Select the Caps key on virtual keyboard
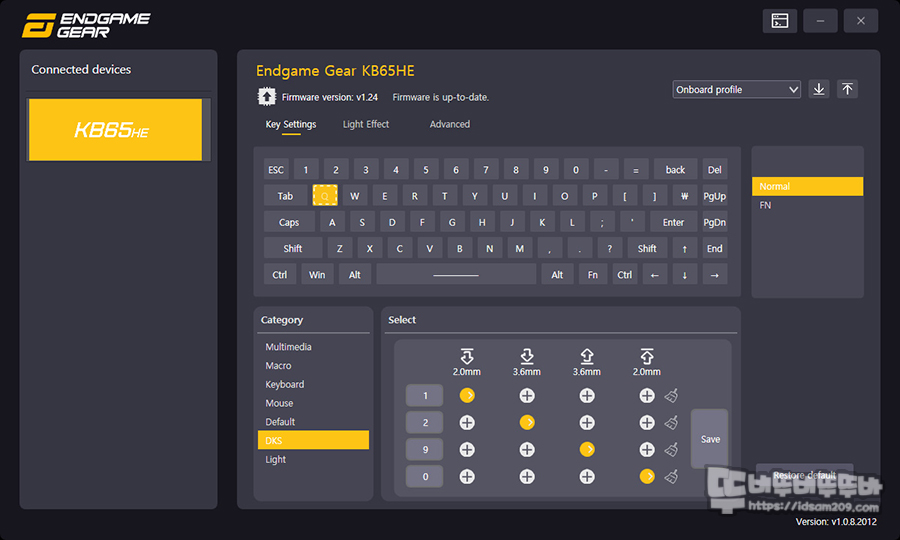The width and height of the screenshot is (900, 540). [289, 222]
